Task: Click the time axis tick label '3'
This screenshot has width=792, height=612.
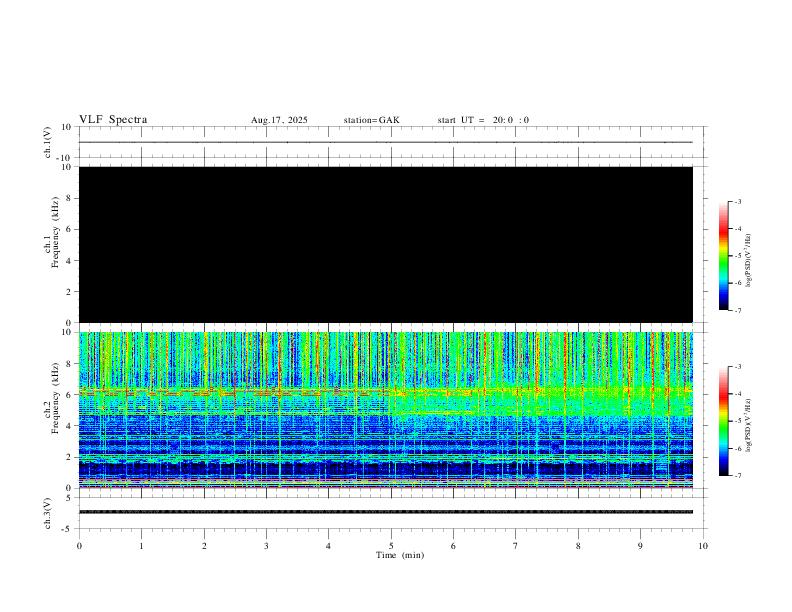Action: pos(267,546)
